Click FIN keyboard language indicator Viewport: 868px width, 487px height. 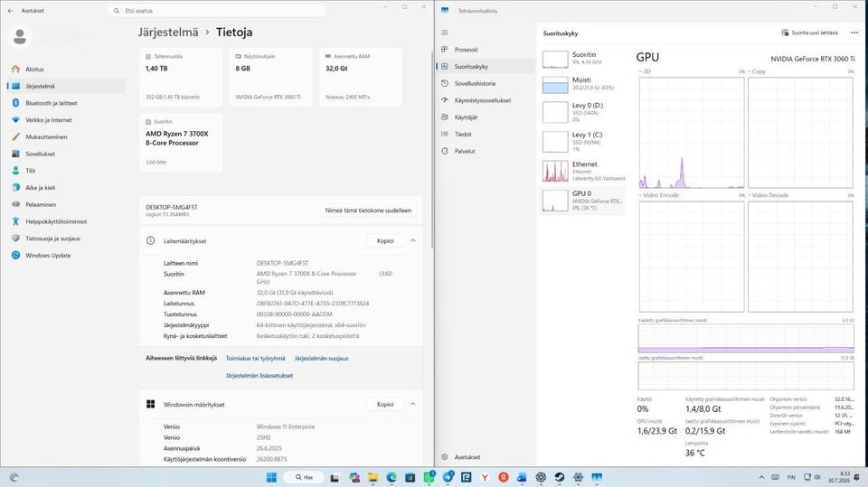(791, 477)
